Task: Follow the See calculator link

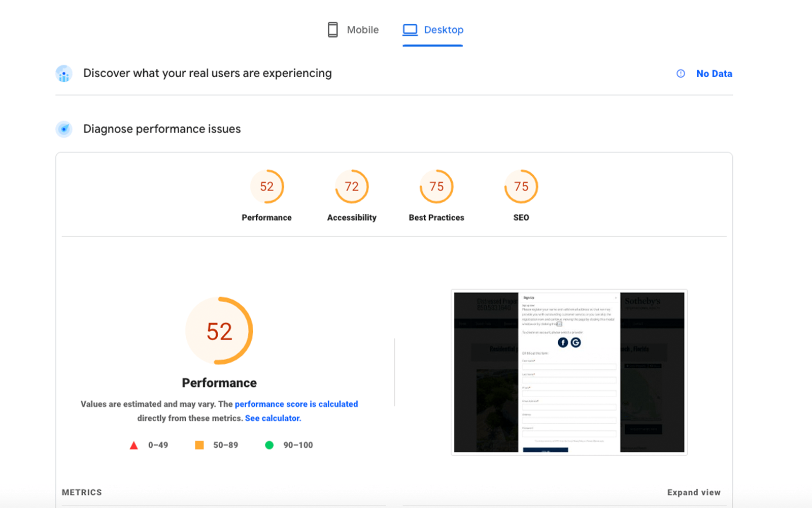Action: (273, 418)
